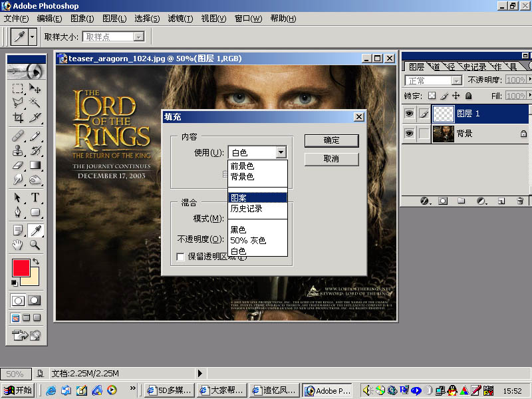Choose 图案 from the fill list
The width and height of the screenshot is (532, 399).
tap(257, 198)
